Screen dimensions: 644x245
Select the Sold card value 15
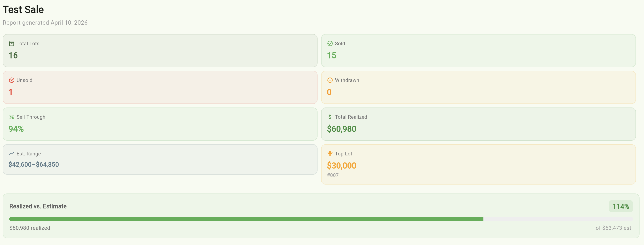[x=331, y=56]
